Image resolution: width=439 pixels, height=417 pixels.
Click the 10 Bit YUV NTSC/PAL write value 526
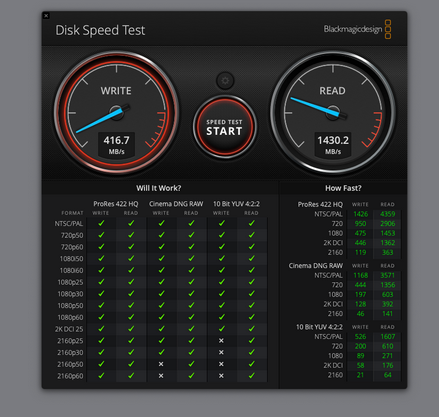tap(360, 337)
